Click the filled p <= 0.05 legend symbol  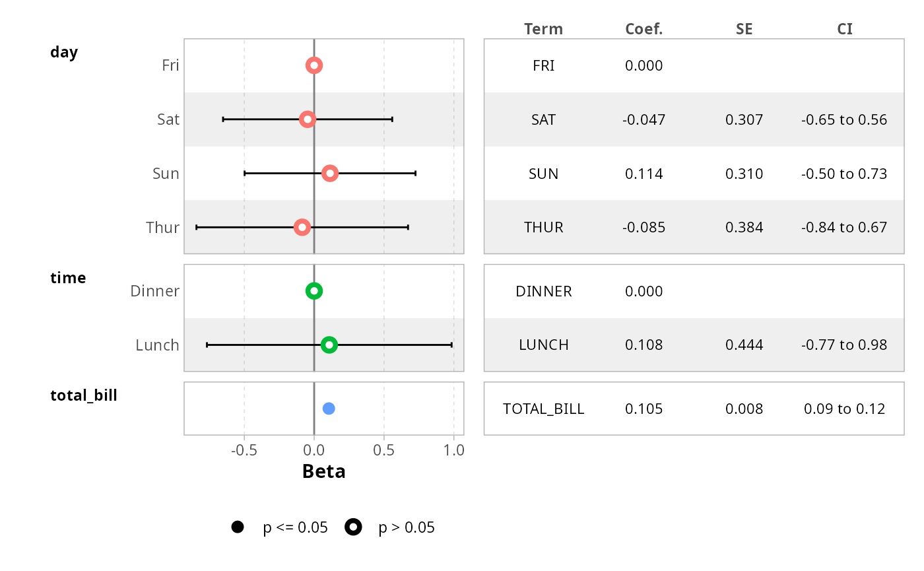(238, 527)
